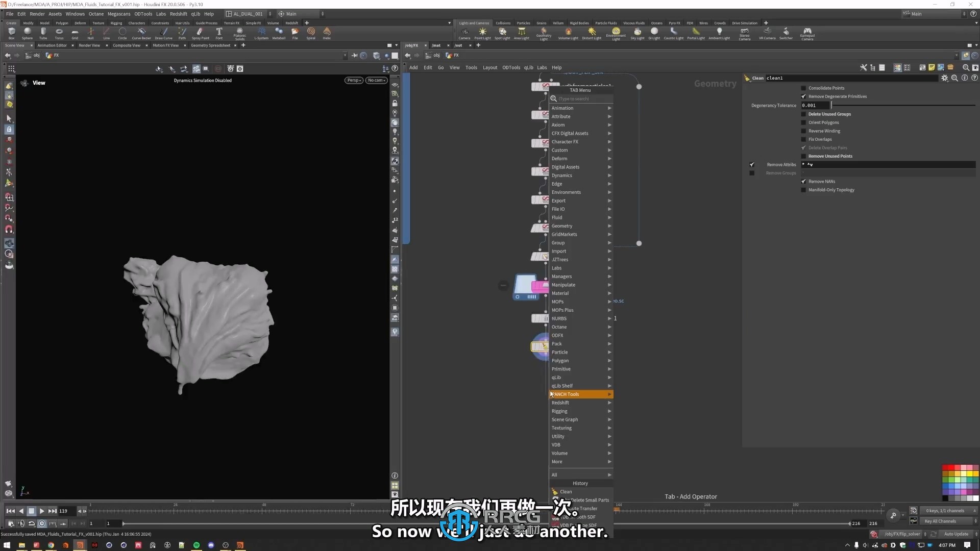Select the Circle shelf tool
Image resolution: width=980 pixels, height=551 pixels.
(122, 33)
